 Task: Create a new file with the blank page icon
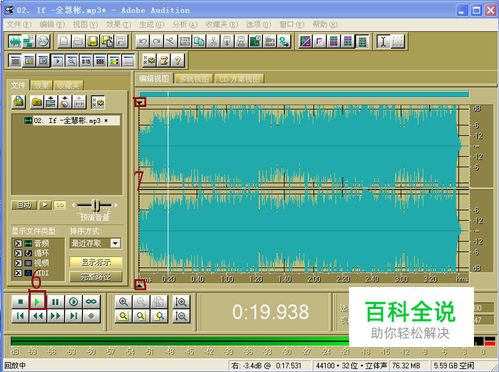click(64, 42)
